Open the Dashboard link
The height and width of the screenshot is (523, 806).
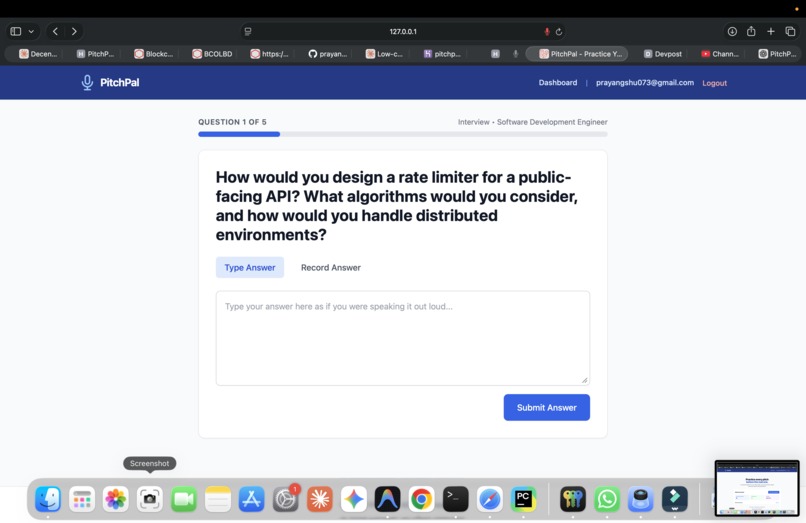558,82
